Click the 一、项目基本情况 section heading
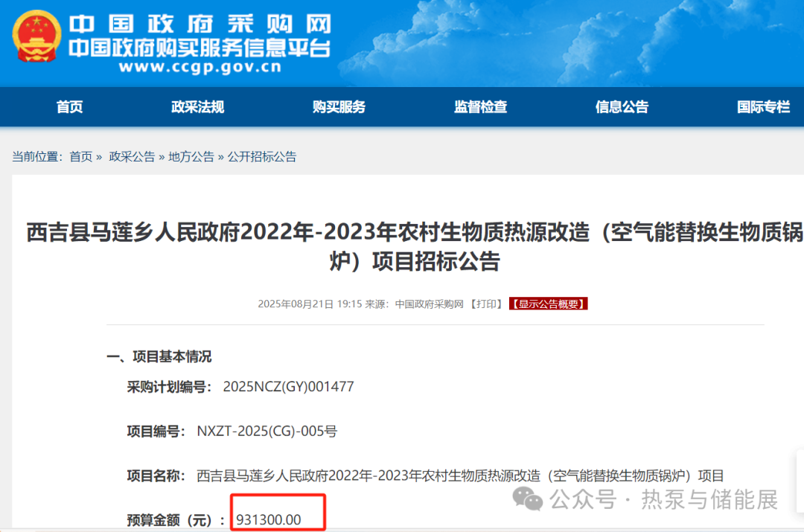Image resolution: width=804 pixels, height=532 pixels. 159,356
